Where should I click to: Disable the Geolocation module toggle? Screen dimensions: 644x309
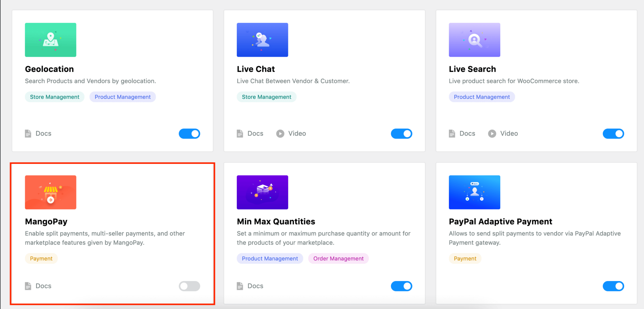189,133
